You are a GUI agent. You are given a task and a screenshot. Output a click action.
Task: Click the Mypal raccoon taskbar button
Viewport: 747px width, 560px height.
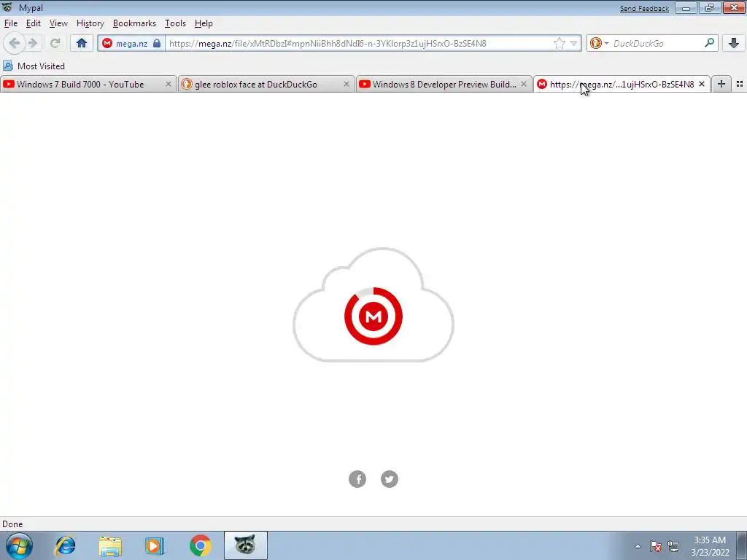[245, 545]
